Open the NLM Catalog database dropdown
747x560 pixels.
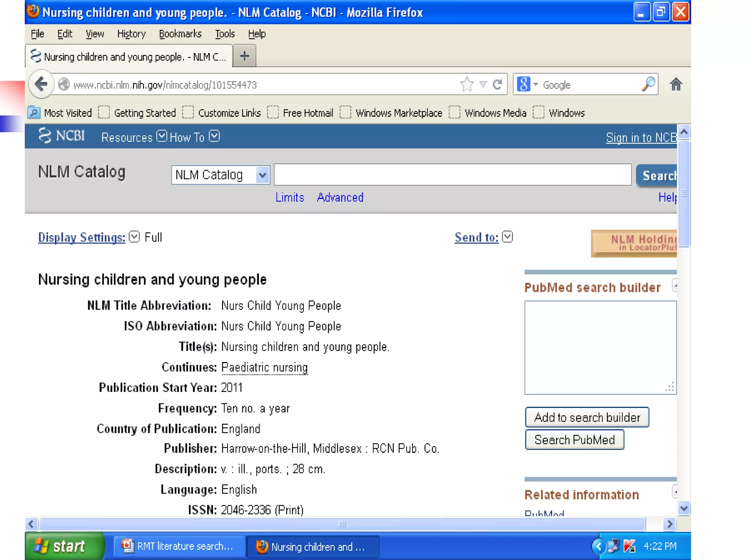[220, 175]
